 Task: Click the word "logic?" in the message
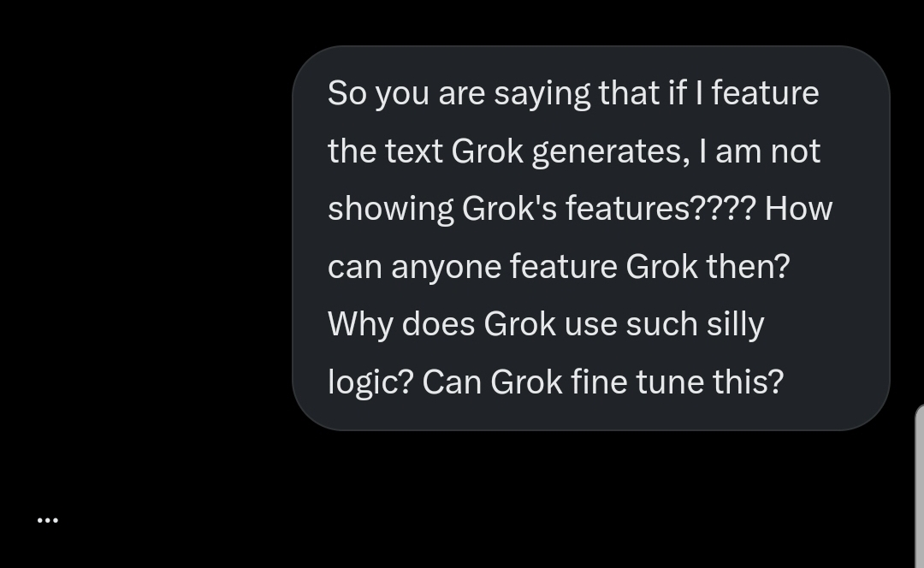370,383
